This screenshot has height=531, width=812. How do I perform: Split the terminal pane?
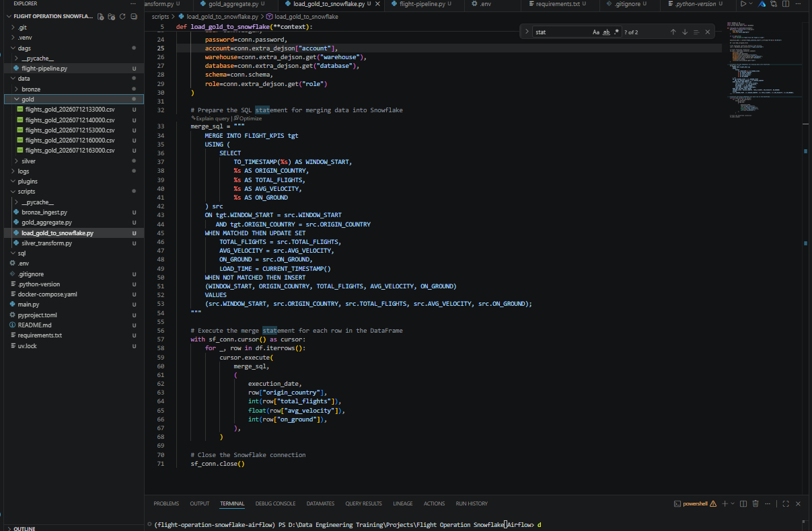point(743,503)
